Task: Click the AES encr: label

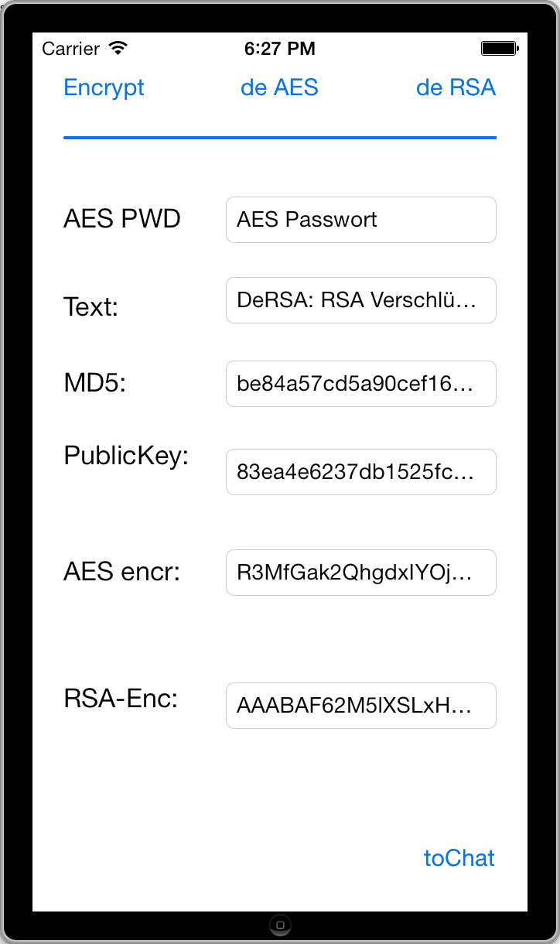Action: point(121,573)
